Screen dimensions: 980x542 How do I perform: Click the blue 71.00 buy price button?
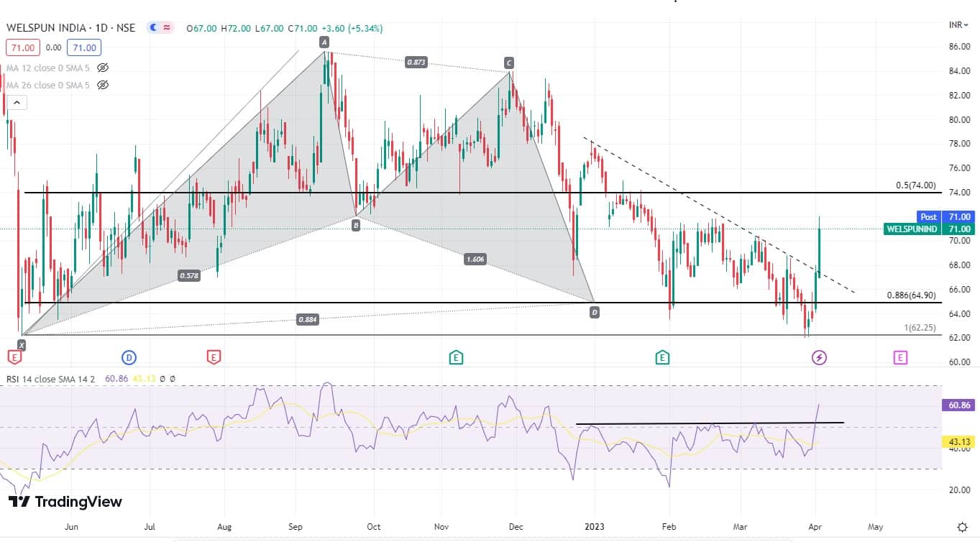click(x=84, y=47)
